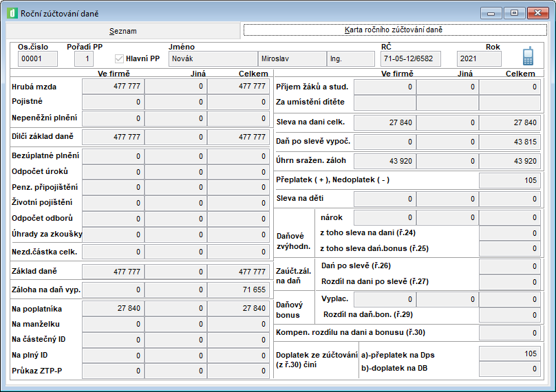
Task: Click Záloha na daň vyp. Celkem 71 655
Action: pyautogui.click(x=238, y=290)
